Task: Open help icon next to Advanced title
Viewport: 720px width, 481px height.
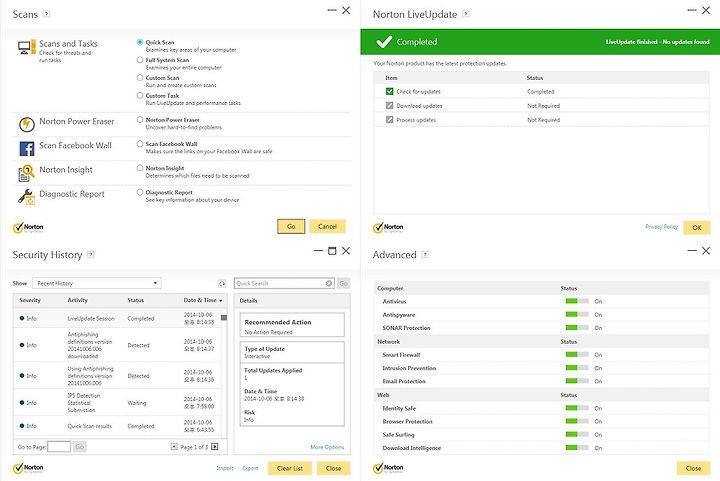Action: coord(425,254)
